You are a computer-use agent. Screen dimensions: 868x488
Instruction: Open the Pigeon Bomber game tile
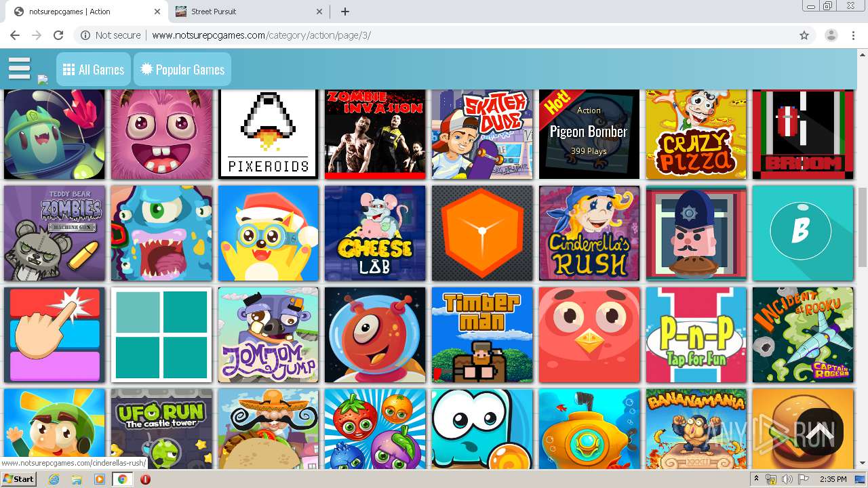click(x=589, y=134)
